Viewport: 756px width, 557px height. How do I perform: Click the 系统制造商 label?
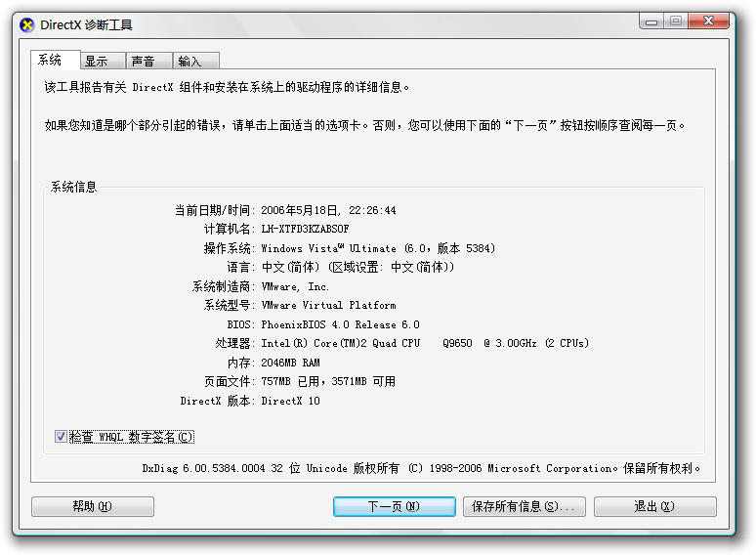pyautogui.click(x=224, y=286)
